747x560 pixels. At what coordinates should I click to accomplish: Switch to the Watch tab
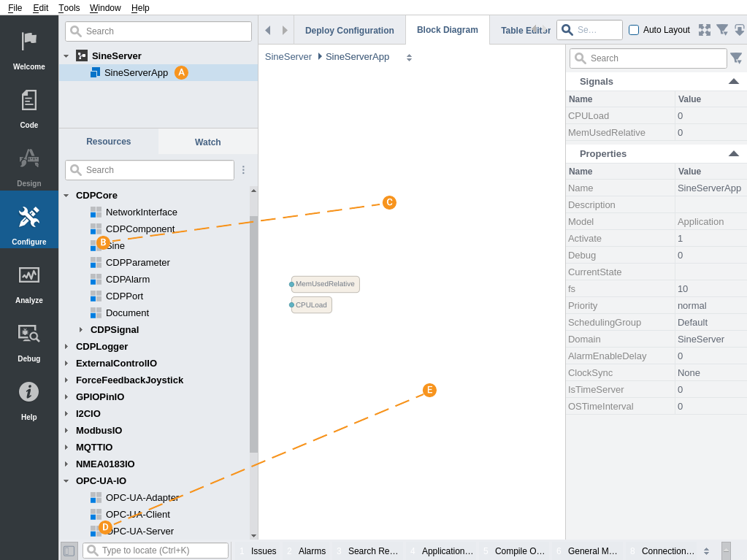207,142
